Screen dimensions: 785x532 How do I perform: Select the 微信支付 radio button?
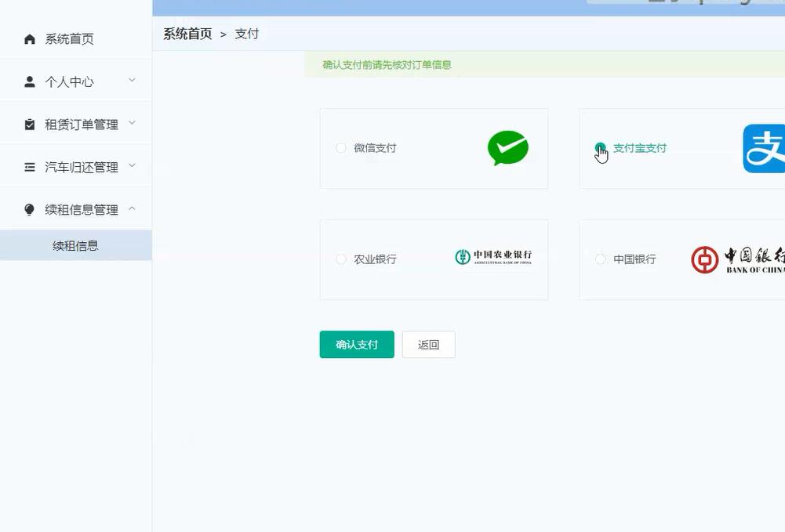(341, 148)
